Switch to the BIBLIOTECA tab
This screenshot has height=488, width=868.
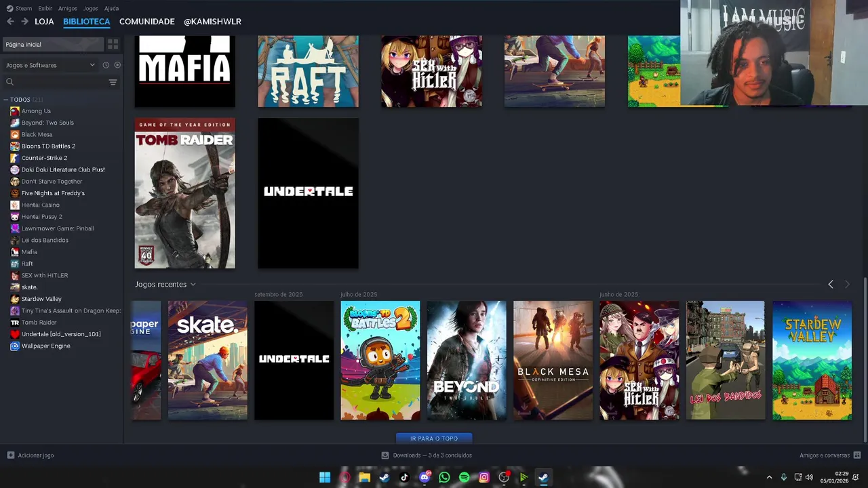coord(86,22)
